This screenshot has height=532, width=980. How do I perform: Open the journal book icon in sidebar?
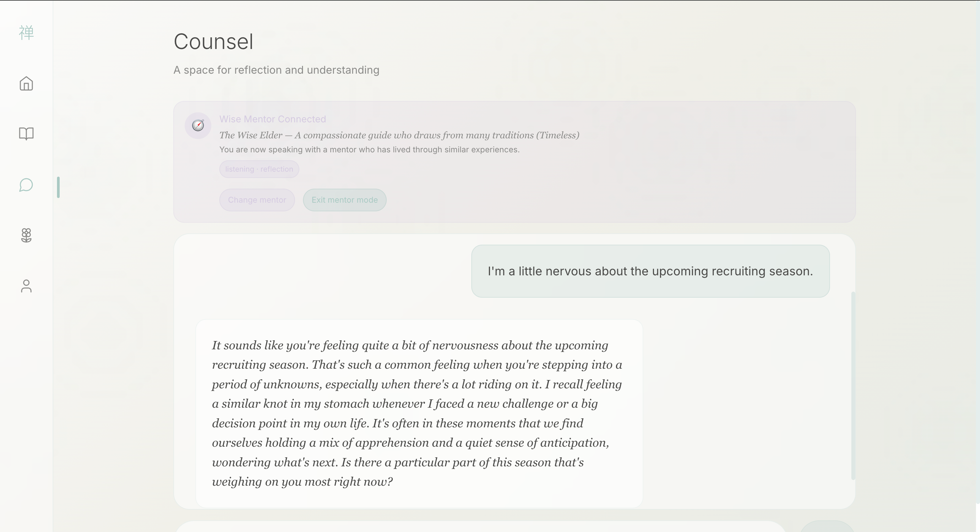point(26,134)
